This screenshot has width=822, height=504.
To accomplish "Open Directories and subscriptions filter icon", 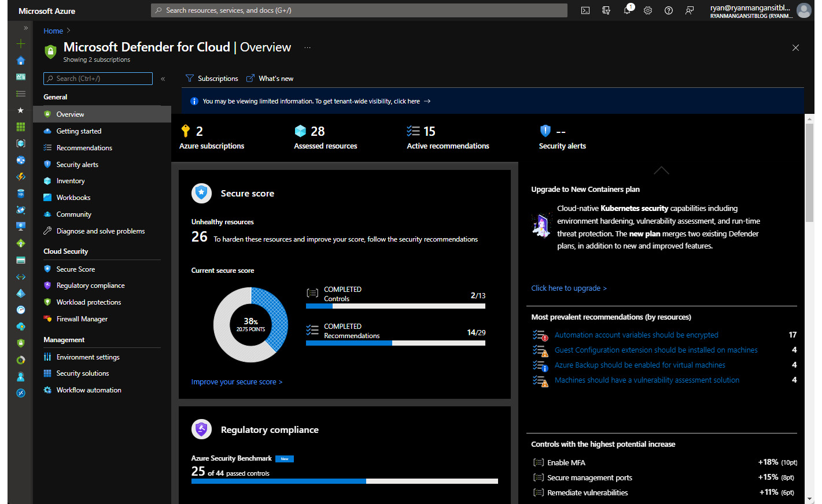I will pos(606,10).
